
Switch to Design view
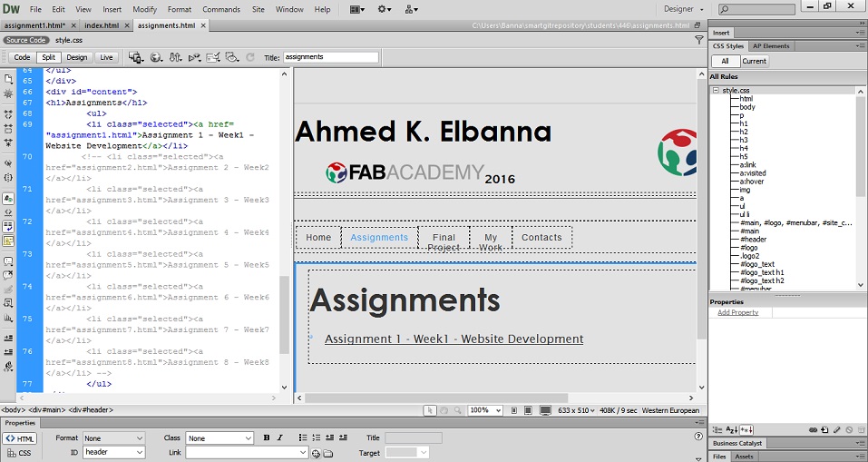(x=77, y=57)
